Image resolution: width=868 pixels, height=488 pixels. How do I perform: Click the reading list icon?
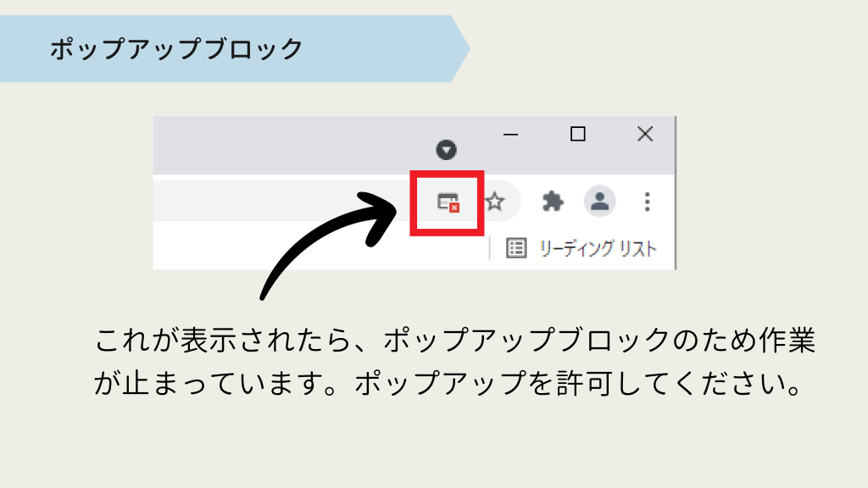click(516, 248)
